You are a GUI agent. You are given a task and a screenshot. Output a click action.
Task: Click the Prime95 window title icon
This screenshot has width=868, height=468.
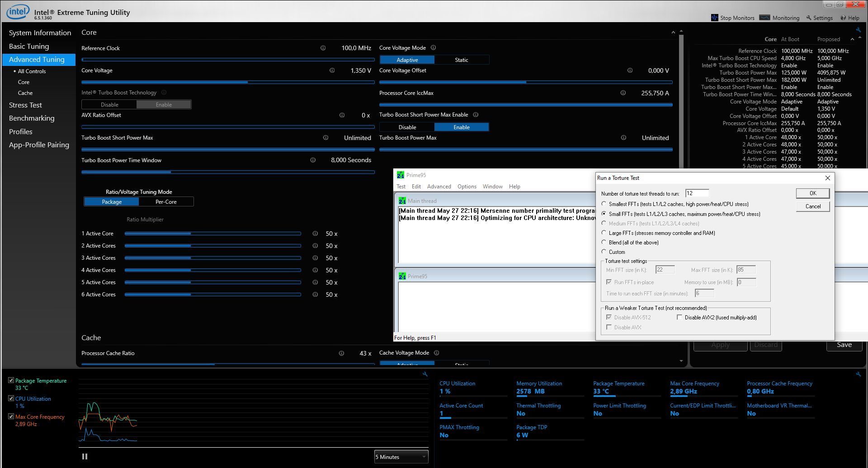pyautogui.click(x=401, y=175)
